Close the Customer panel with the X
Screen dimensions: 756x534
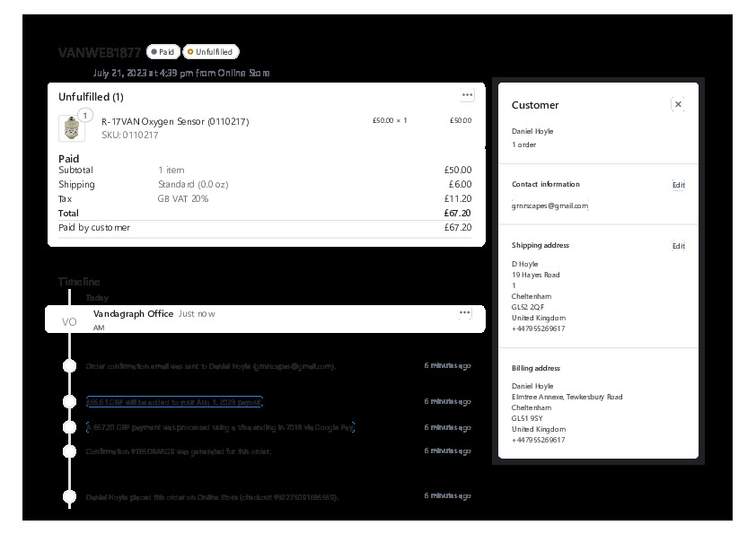click(678, 104)
